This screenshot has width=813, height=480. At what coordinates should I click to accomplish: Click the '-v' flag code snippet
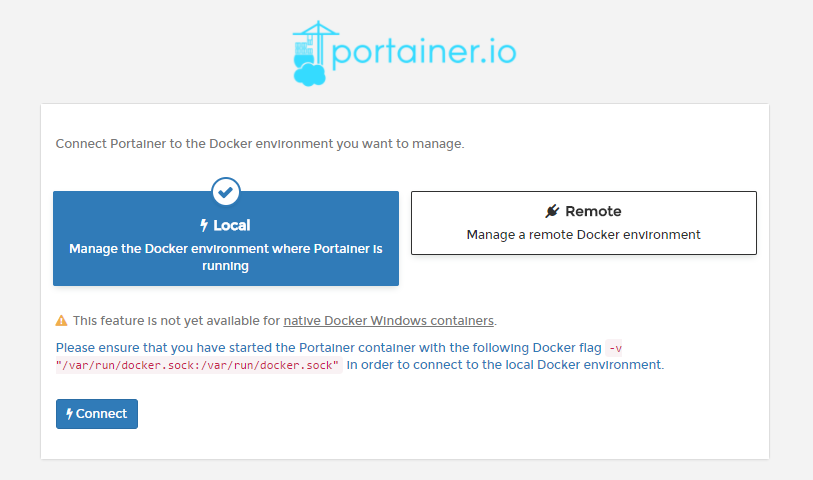[x=615, y=348]
